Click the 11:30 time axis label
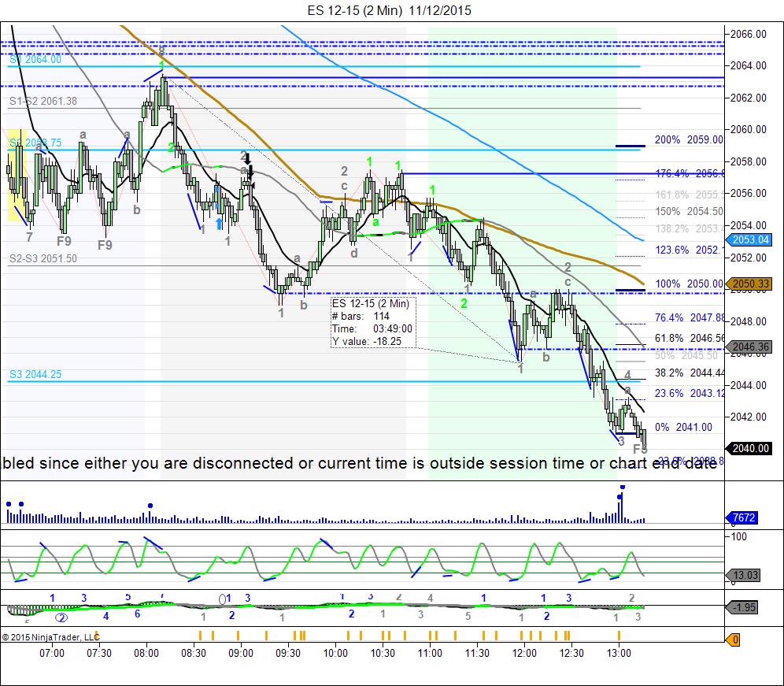 [477, 653]
